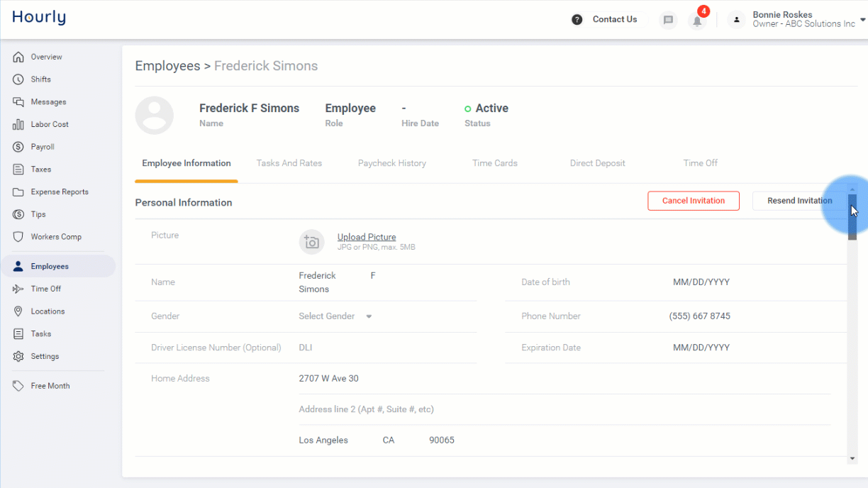Click the Free Month tag icon
The width and height of the screenshot is (868, 488).
tap(18, 386)
